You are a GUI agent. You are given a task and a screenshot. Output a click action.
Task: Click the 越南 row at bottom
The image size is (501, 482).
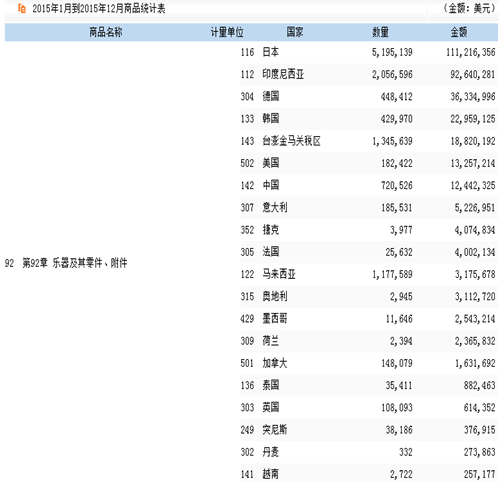369,474
